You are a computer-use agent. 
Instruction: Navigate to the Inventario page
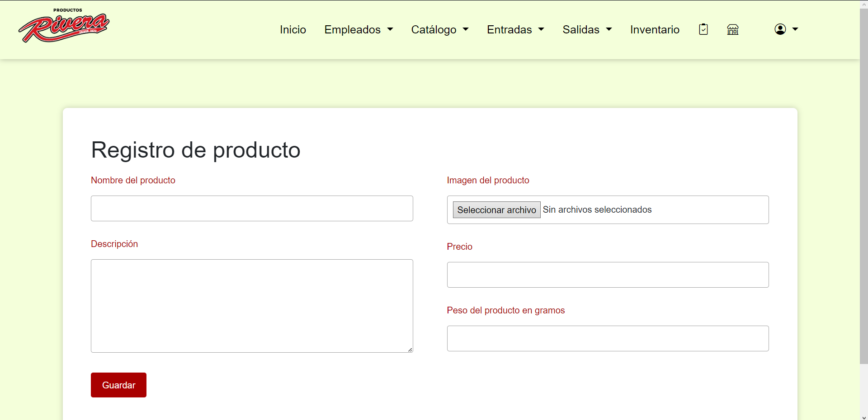click(655, 29)
